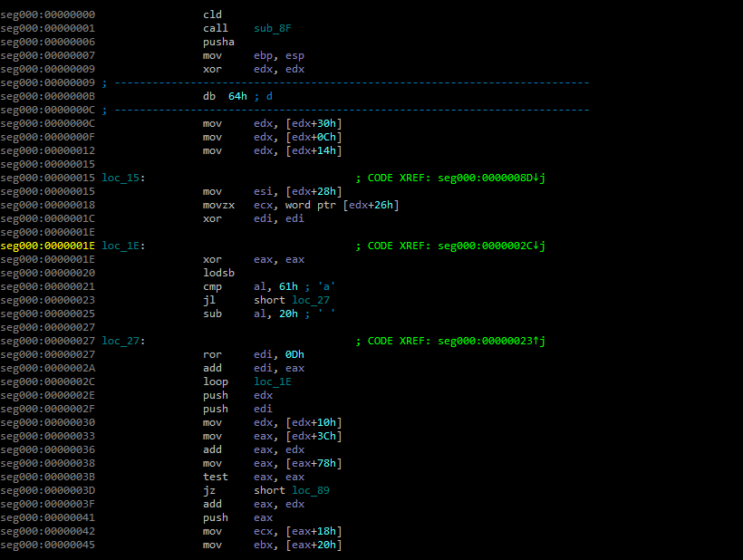743x560 pixels.
Task: Click the operand [edx+10h]
Action: click(x=314, y=422)
